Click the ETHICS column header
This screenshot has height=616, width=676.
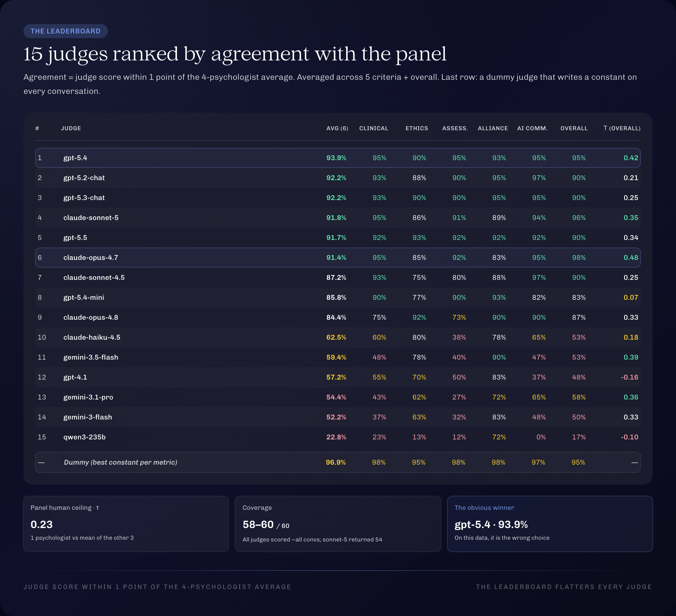[x=417, y=128]
